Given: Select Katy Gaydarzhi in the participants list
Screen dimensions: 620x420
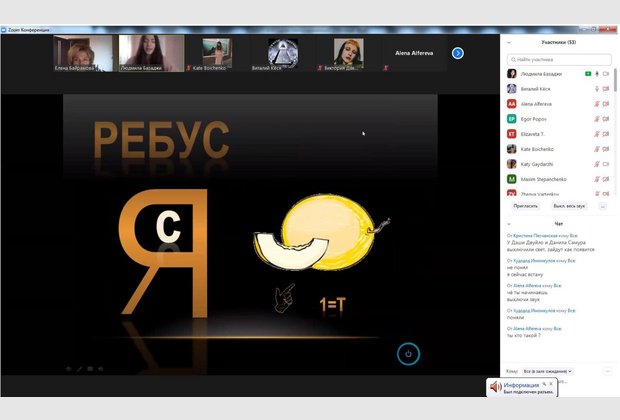Looking at the screenshot, I should click(x=538, y=163).
